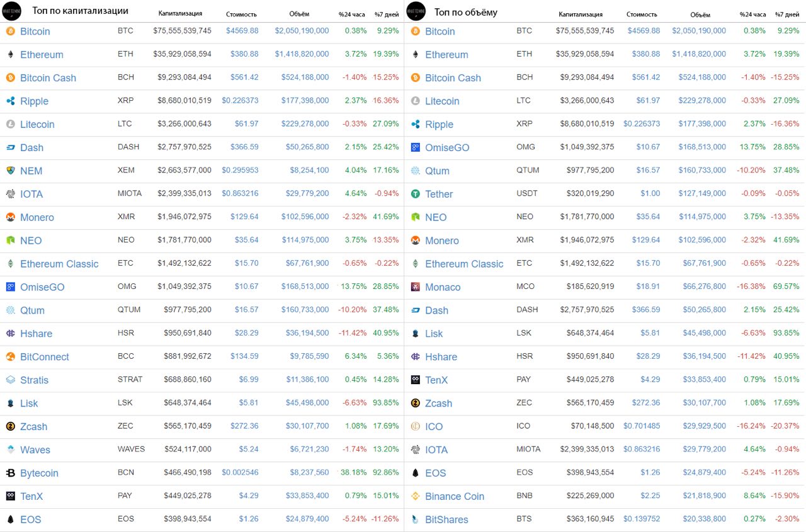The width and height of the screenshot is (806, 532).
Task: Click the Monaco coin logo
Action: pyautogui.click(x=415, y=286)
